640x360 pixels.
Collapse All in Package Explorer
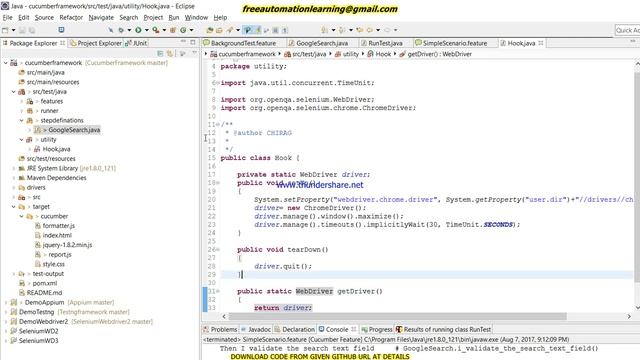pos(160,53)
